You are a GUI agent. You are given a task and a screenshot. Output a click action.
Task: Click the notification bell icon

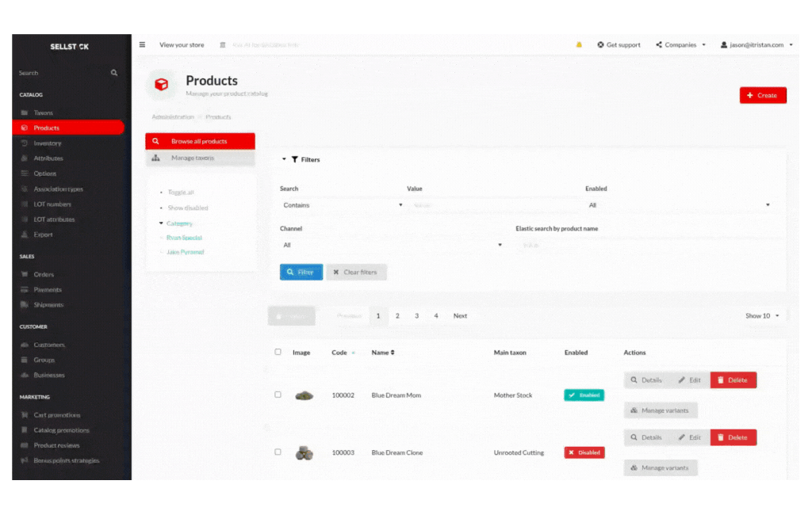tap(579, 45)
